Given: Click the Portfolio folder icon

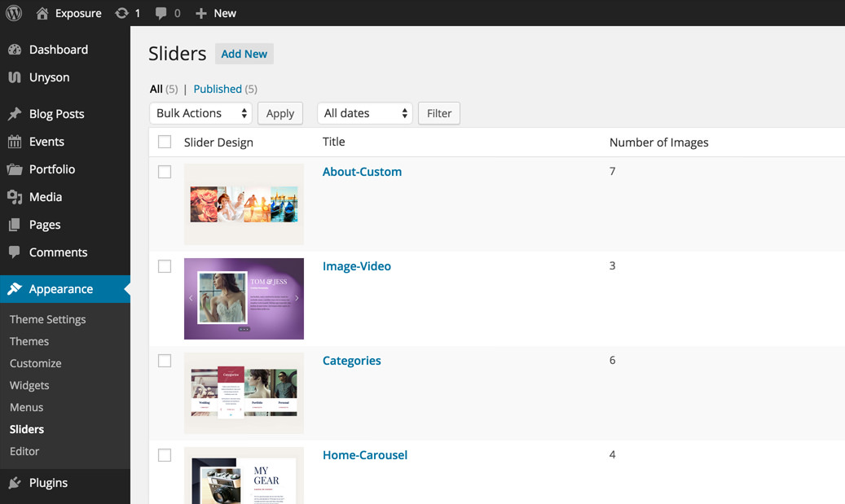Looking at the screenshot, I should pos(15,169).
